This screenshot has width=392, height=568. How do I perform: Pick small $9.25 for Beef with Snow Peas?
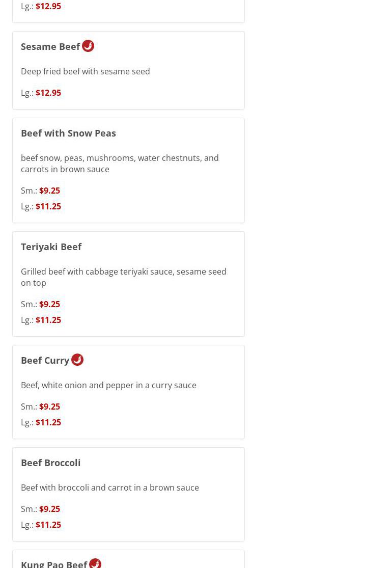[x=49, y=191]
